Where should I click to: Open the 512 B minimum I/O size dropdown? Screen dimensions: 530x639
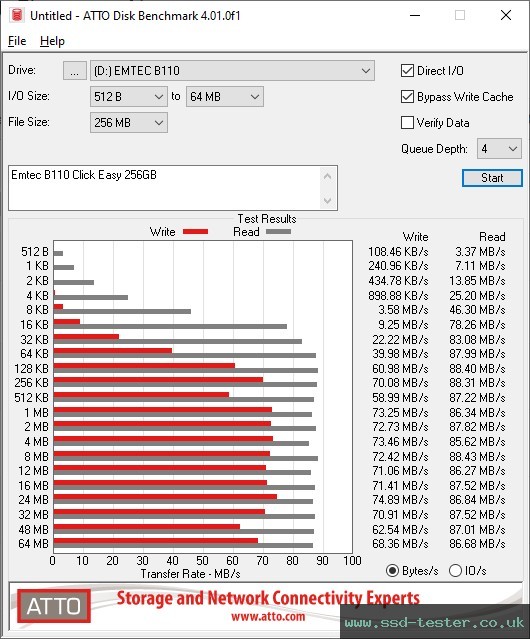coord(129,97)
